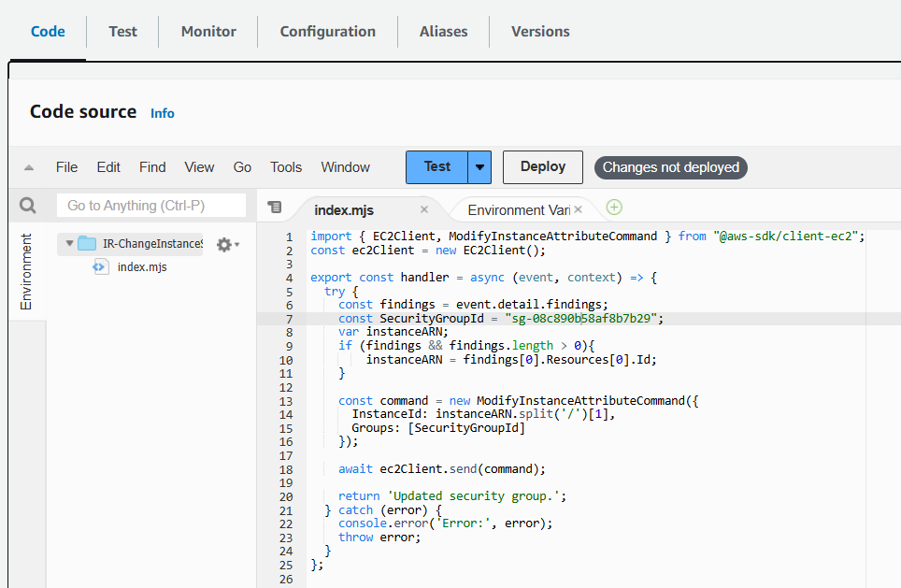This screenshot has height=588, width=901.
Task: Open the Test tab
Action: [x=123, y=32]
